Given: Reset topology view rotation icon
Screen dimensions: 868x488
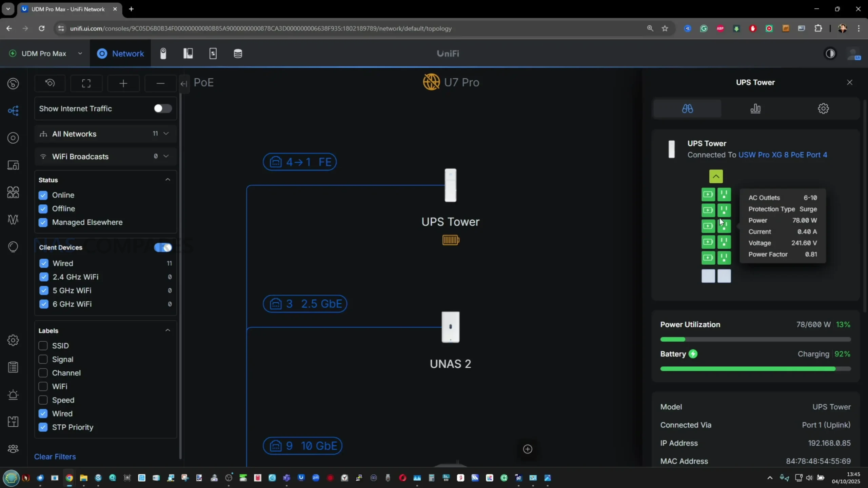Looking at the screenshot, I should [x=50, y=83].
